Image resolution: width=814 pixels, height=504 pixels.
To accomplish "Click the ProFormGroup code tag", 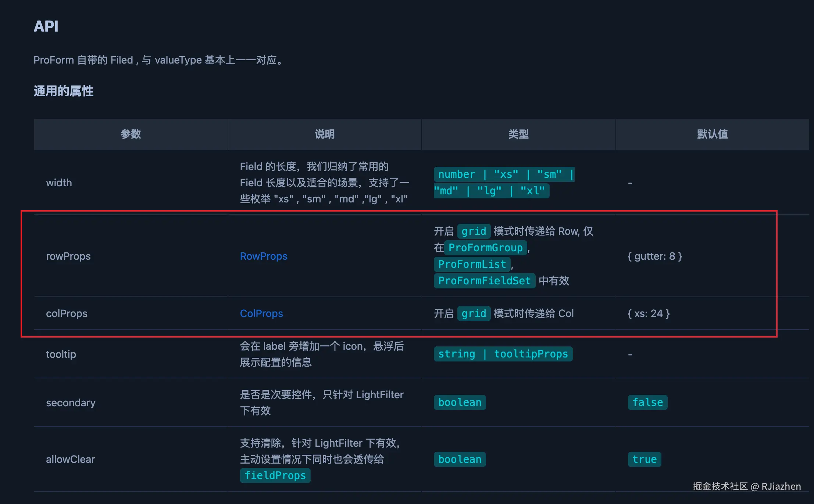I will (485, 248).
